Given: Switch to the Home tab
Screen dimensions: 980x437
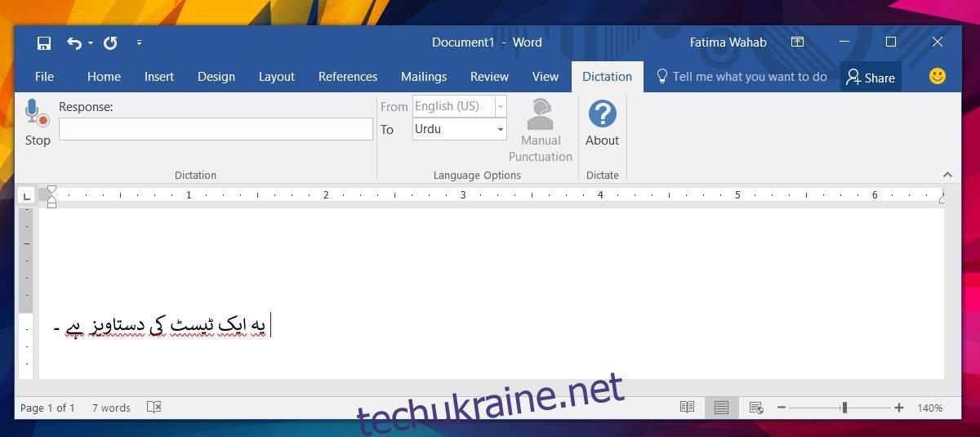Looking at the screenshot, I should [x=104, y=77].
